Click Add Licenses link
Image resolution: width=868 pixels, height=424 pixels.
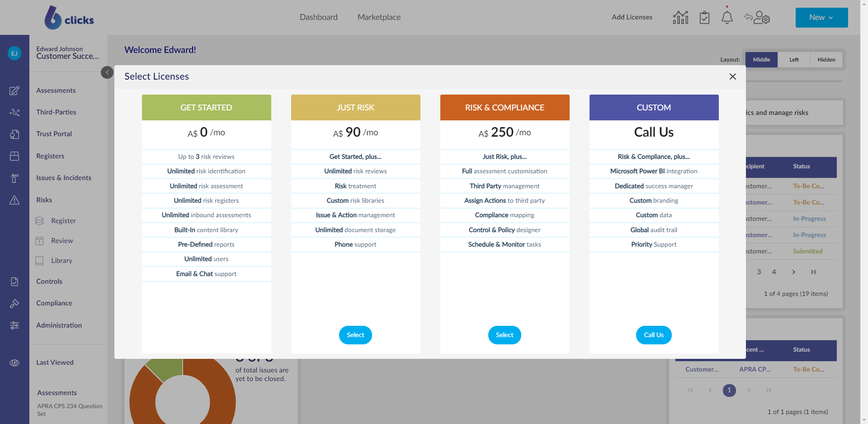pos(632,17)
